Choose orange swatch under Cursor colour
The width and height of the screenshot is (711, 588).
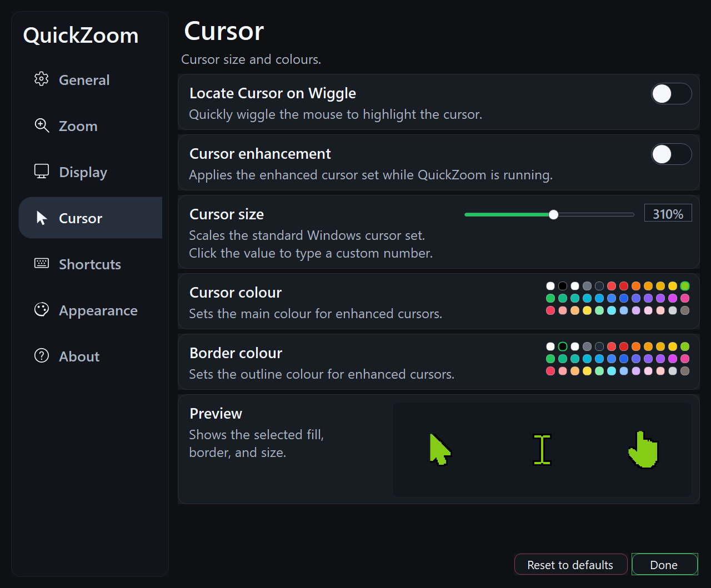[636, 286]
